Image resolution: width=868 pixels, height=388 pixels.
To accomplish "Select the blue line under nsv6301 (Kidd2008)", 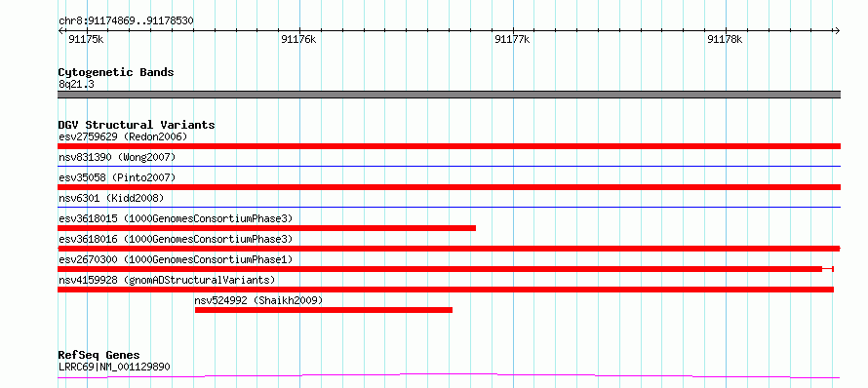I will tap(449, 207).
